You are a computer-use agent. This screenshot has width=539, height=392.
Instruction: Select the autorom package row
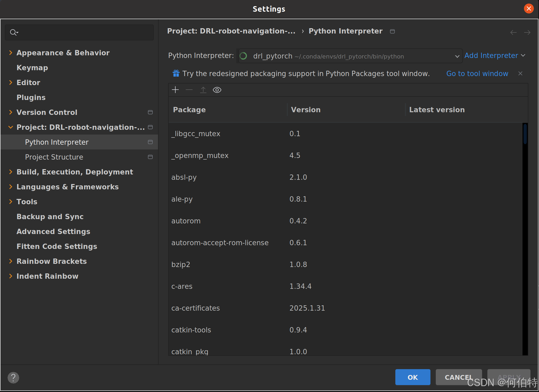(x=186, y=221)
